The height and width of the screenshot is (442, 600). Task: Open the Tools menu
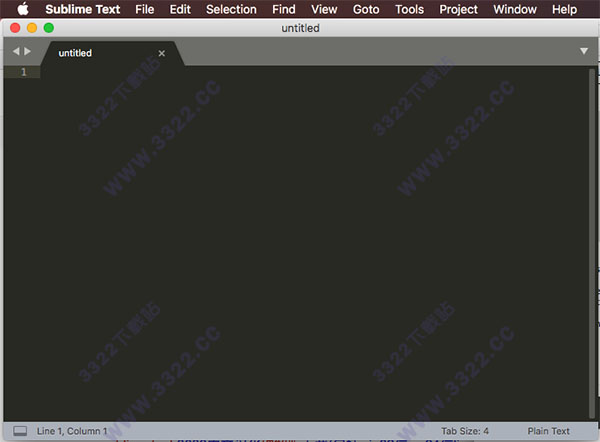pyautogui.click(x=409, y=9)
